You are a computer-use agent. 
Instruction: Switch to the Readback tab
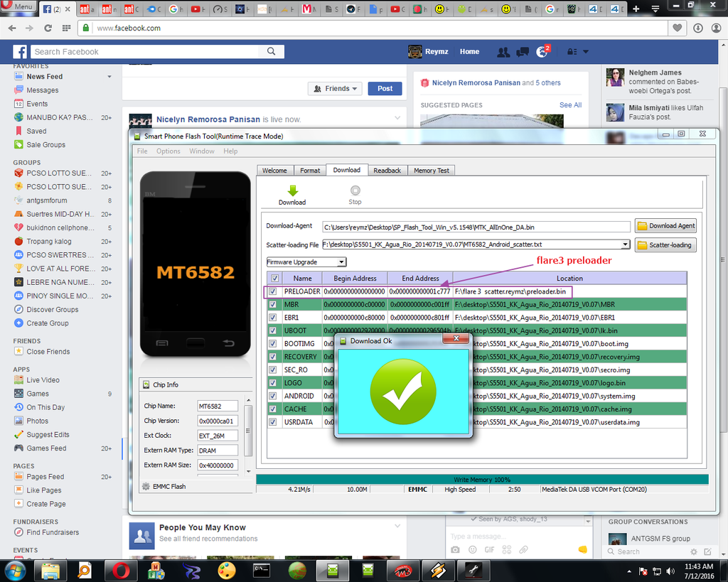(x=387, y=171)
